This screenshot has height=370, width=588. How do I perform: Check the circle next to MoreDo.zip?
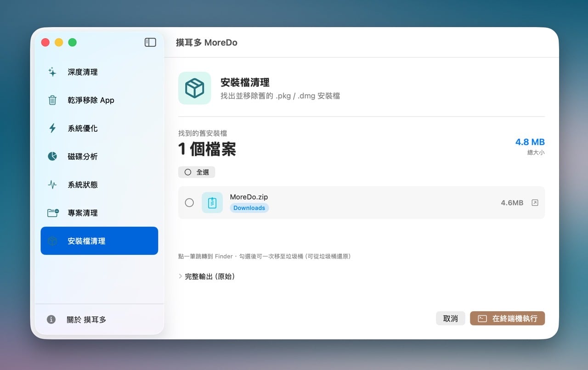[189, 202]
